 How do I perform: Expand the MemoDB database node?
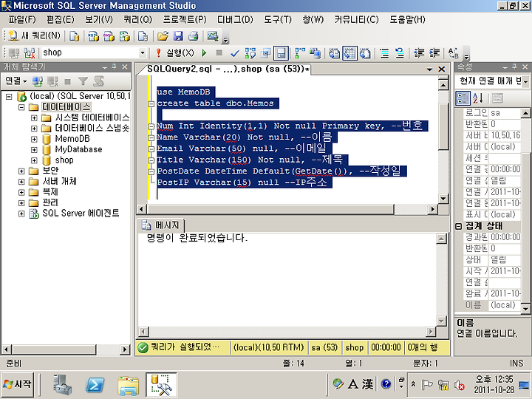click(34, 139)
